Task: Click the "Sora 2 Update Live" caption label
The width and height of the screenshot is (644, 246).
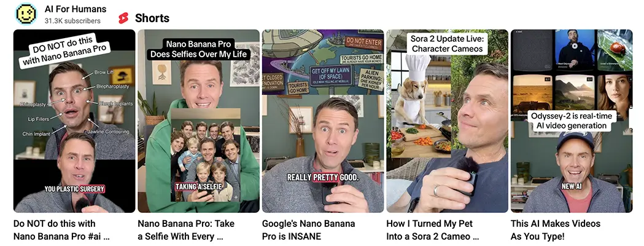Action: 448,44
